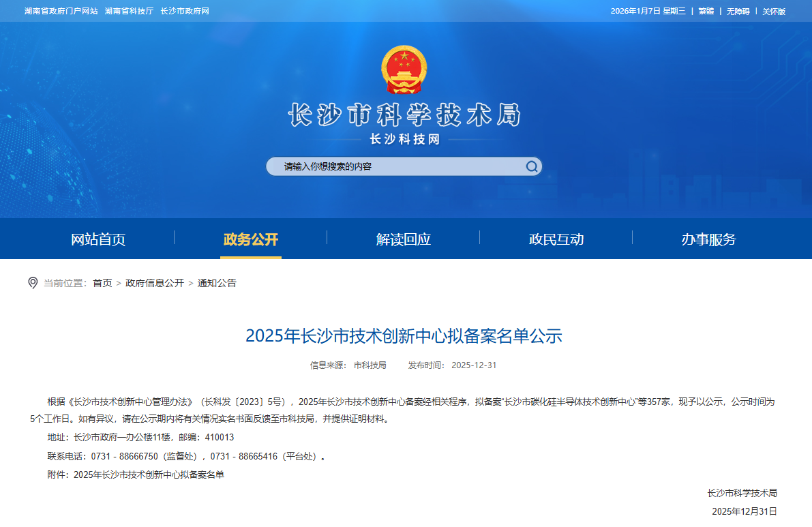The height and width of the screenshot is (527, 812).
Task: Open the 长沙市政府网 link
Action: pos(185,12)
